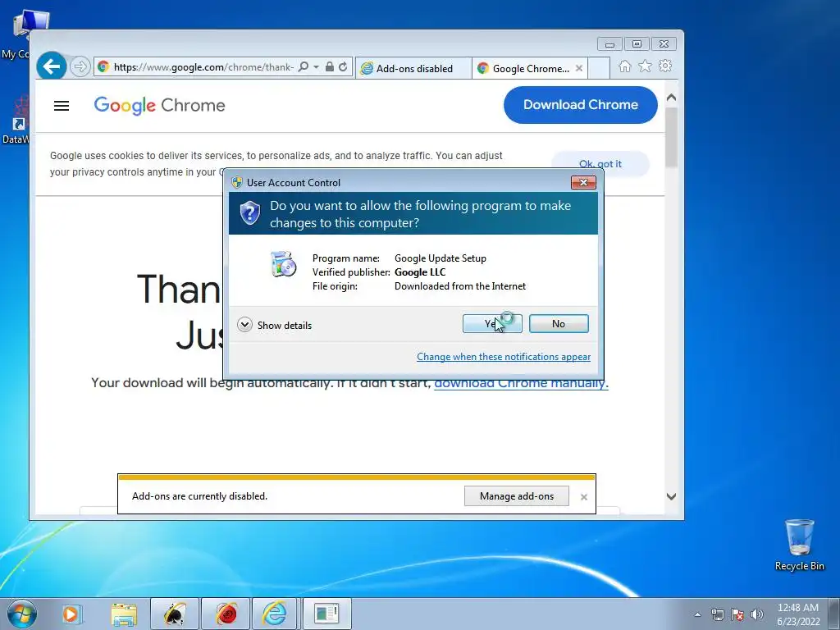Screen dimensions: 840x630
Task: Click the Download Chrome button
Action: (x=580, y=105)
